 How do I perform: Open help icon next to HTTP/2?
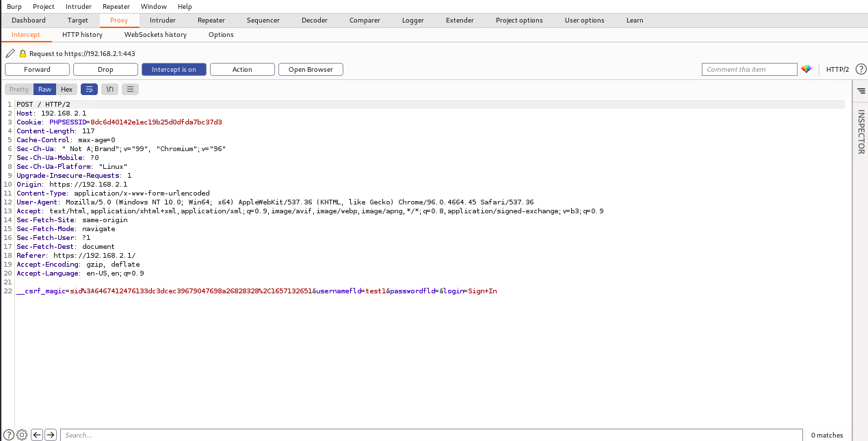[x=860, y=69]
